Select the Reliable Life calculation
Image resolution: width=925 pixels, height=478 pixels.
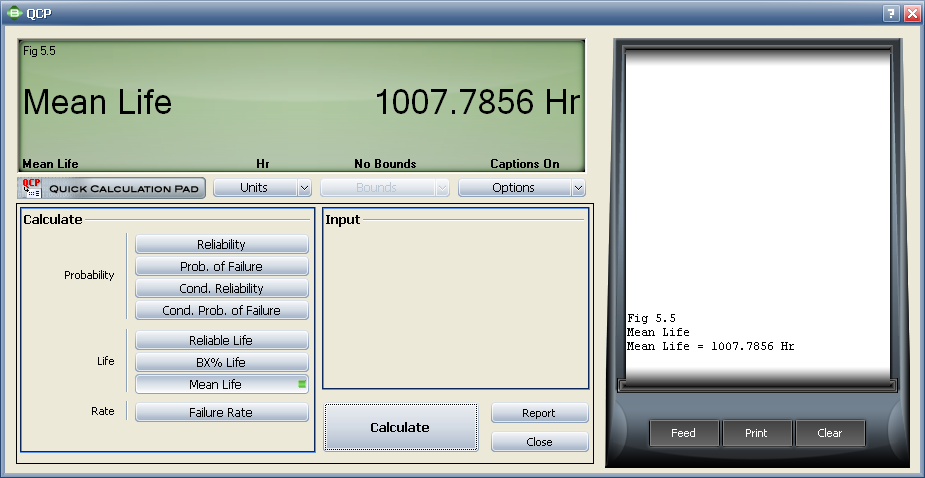(x=221, y=341)
